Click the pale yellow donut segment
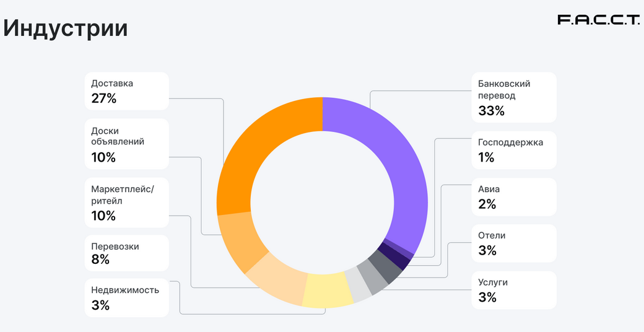 click(328, 289)
